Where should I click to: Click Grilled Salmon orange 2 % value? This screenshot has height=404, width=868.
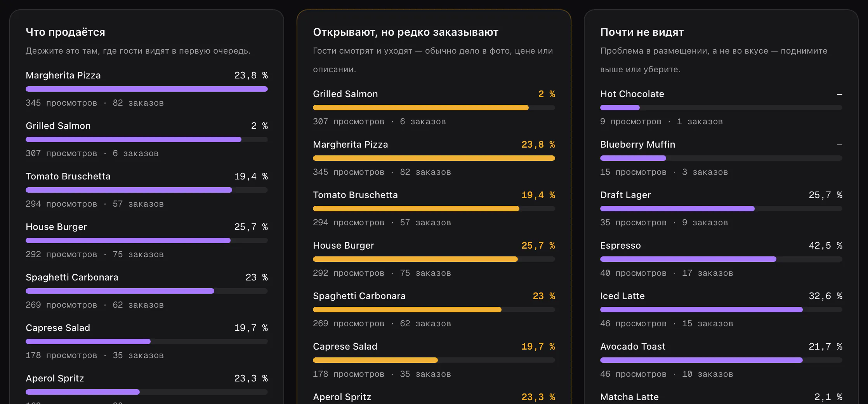point(547,94)
